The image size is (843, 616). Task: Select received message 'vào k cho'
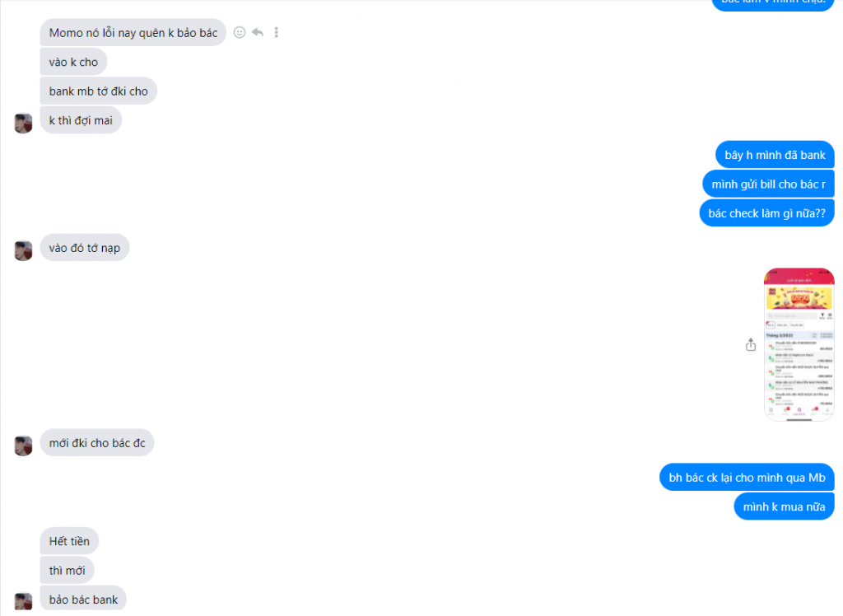[73, 62]
